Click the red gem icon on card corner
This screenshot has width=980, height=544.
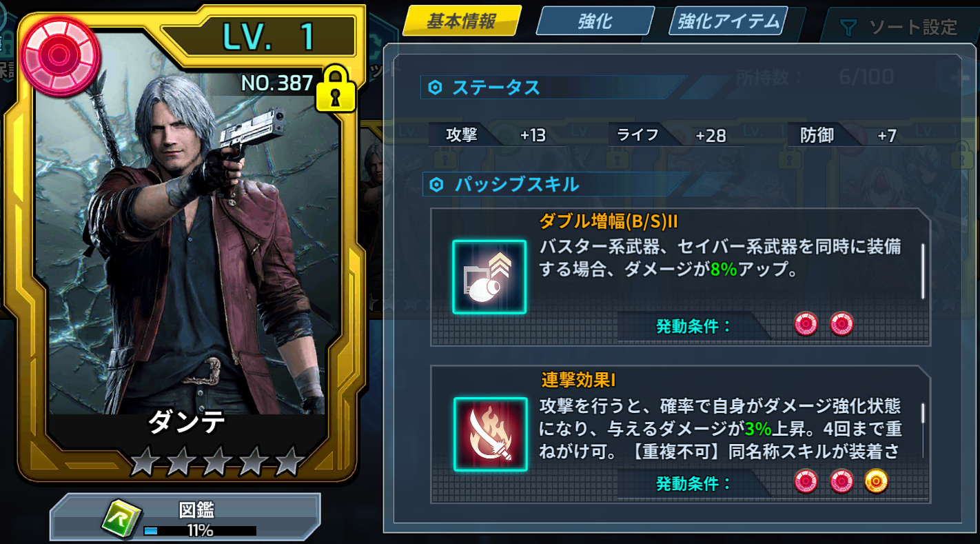pos(61,55)
